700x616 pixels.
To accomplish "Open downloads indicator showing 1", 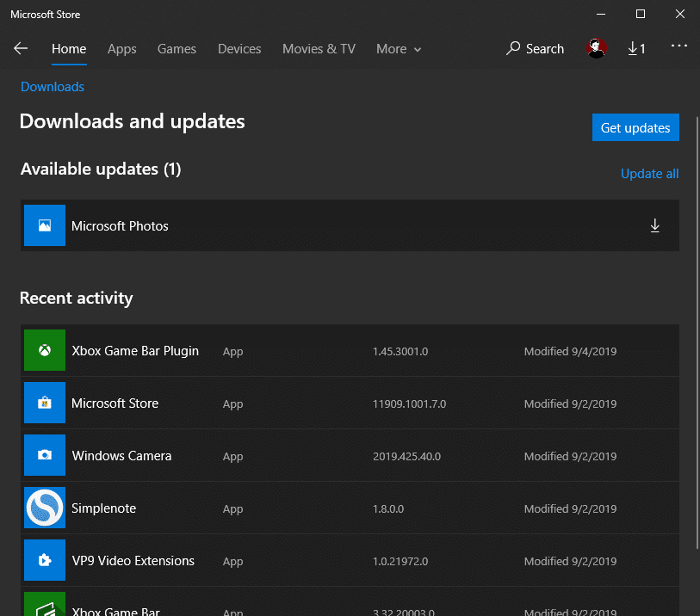I will coord(636,48).
